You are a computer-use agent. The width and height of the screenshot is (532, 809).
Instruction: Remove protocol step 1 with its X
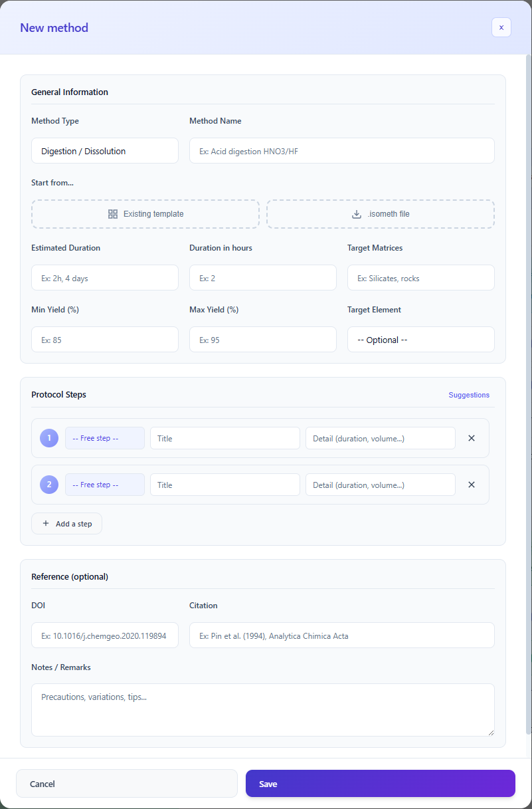pyautogui.click(x=471, y=438)
